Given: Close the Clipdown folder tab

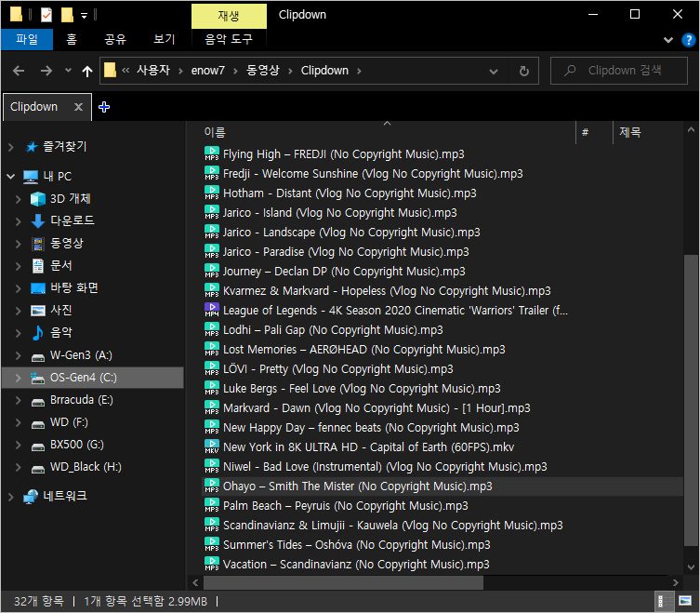Looking at the screenshot, I should tap(79, 107).
